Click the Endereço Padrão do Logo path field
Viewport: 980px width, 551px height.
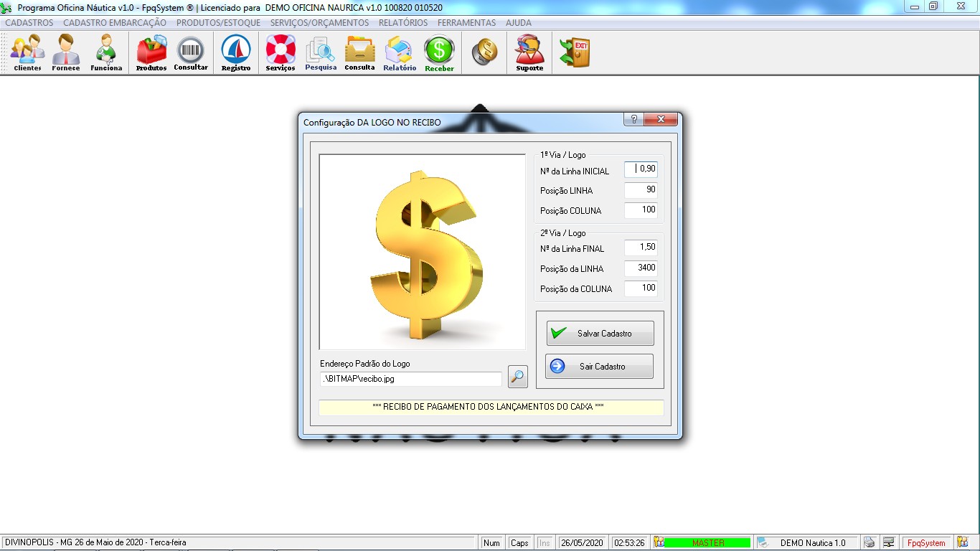click(x=411, y=379)
